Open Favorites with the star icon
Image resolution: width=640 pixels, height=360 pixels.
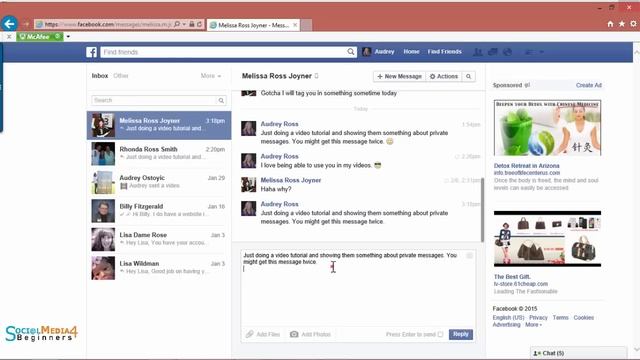click(622, 24)
